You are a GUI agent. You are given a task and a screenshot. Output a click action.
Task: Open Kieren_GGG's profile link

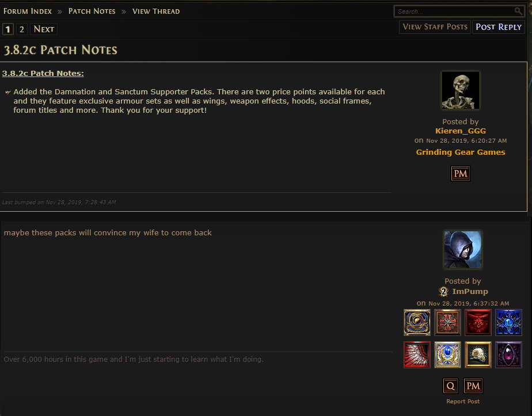pyautogui.click(x=461, y=131)
